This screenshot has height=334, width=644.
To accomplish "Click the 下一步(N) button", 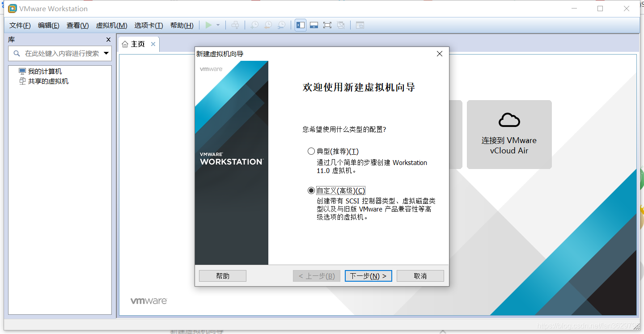I will pyautogui.click(x=369, y=276).
